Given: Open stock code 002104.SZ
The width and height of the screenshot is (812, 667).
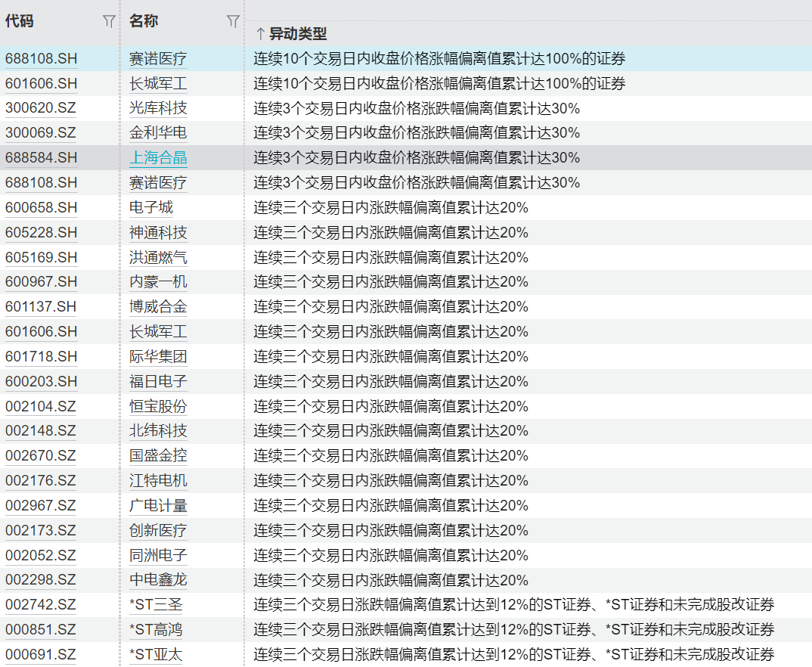Looking at the screenshot, I should 40,407.
